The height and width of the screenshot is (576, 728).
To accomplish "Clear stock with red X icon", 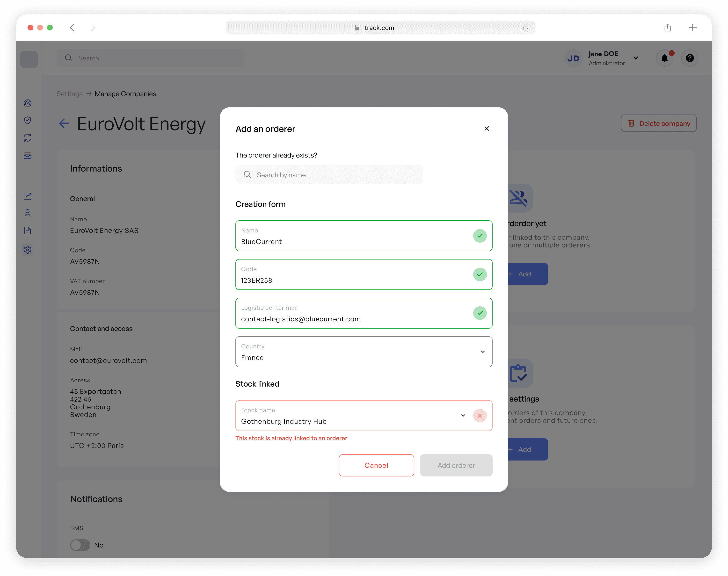I will [x=480, y=416].
